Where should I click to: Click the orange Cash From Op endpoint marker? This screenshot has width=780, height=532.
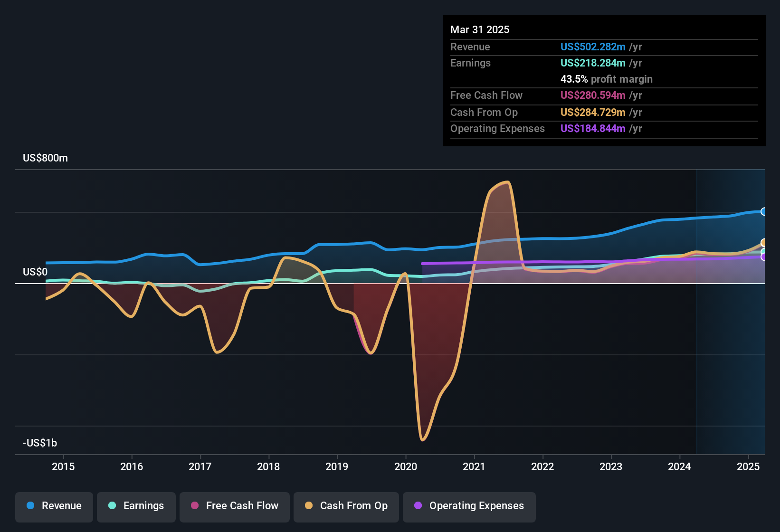coord(764,243)
